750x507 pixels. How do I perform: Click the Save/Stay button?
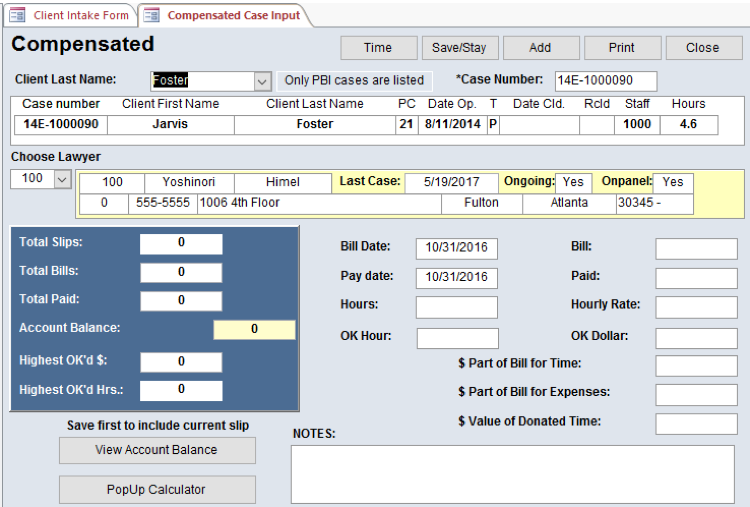(x=459, y=48)
